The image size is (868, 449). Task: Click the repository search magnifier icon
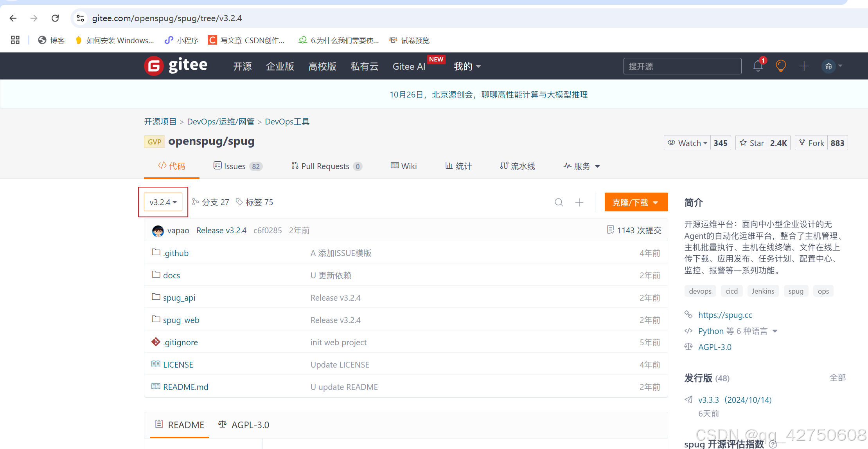click(x=559, y=202)
